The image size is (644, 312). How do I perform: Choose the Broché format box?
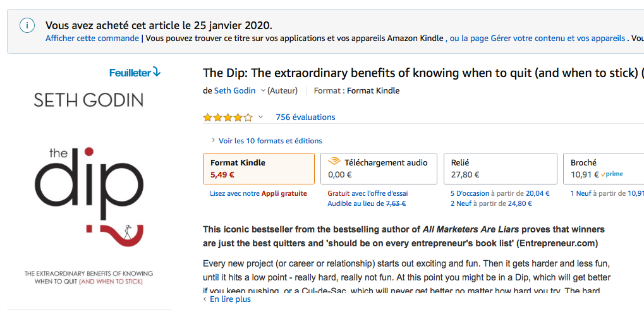[604, 168]
